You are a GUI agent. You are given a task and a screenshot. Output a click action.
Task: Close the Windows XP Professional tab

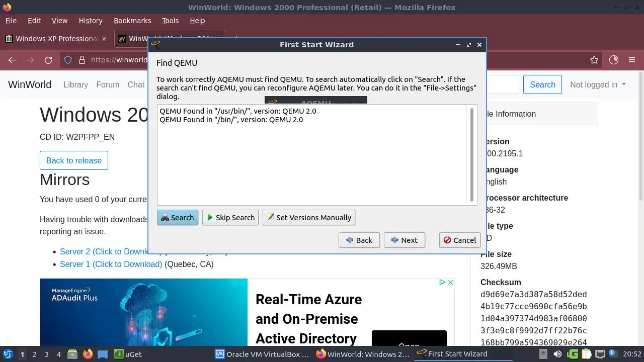click(x=104, y=39)
